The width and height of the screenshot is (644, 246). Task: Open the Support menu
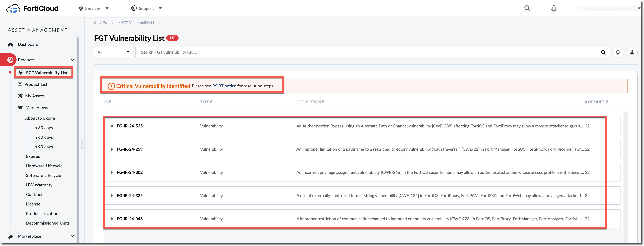coord(146,8)
